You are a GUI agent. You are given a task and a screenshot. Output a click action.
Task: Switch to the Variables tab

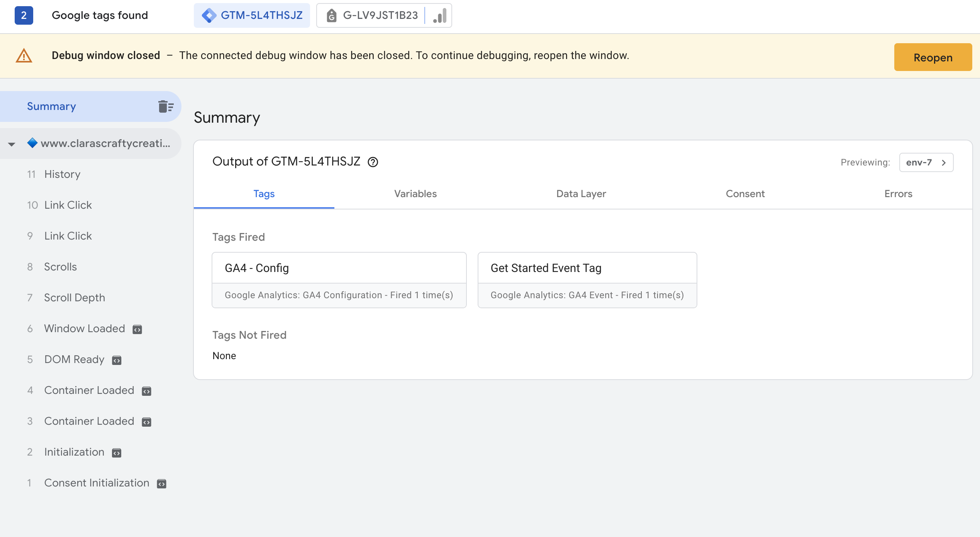coord(415,194)
